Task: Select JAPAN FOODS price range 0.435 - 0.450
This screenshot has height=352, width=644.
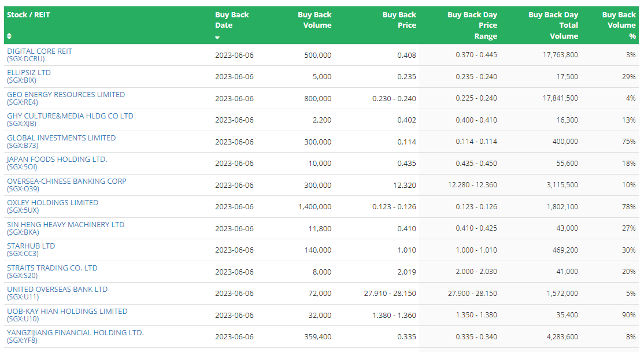Action: point(476,163)
